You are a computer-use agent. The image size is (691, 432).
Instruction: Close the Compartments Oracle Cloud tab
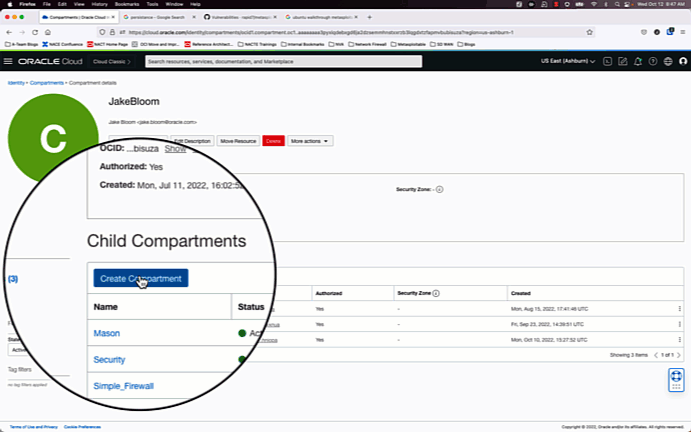113,17
